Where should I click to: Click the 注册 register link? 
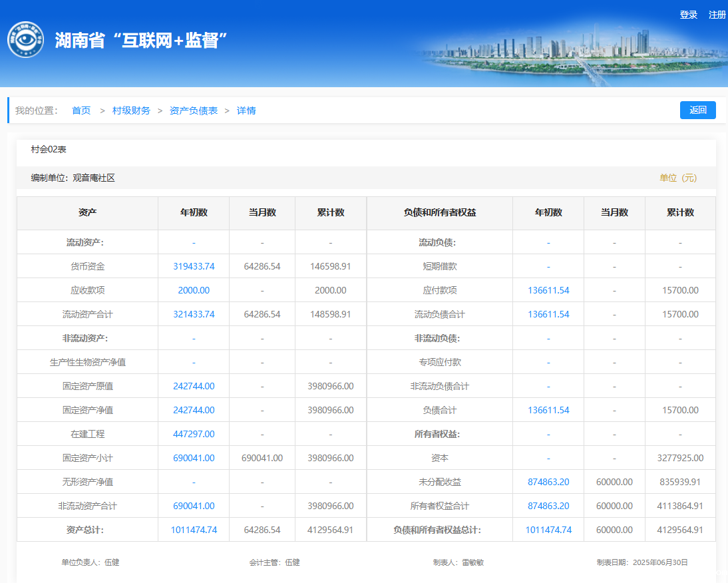(717, 15)
